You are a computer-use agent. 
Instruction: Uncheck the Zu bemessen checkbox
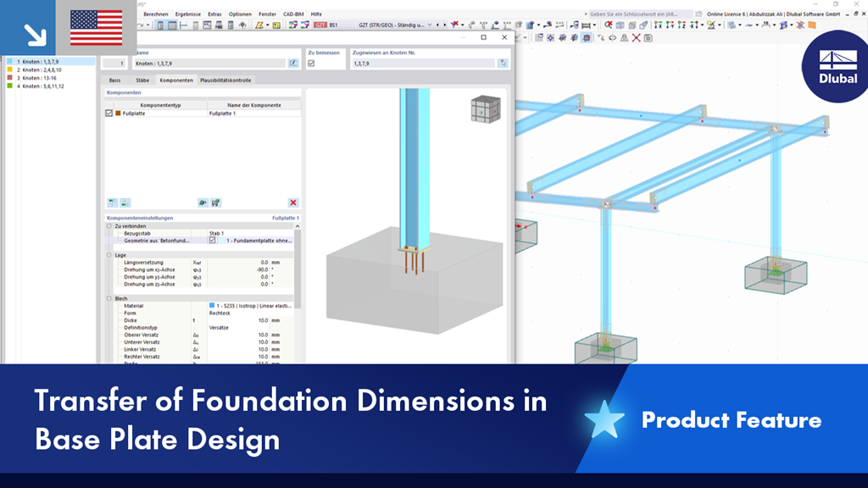click(312, 64)
